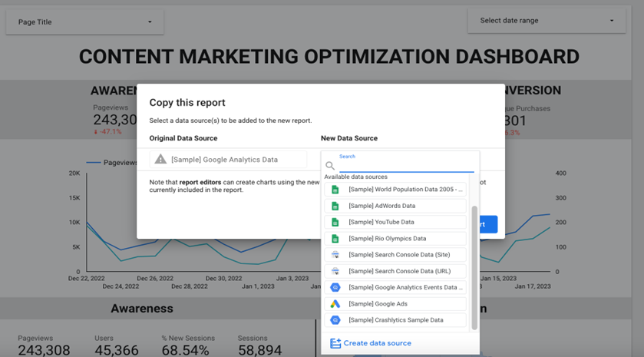Screen dimensions: 644x357
Task: Click the Google Sheets icon beside World Population Data
Action: click(x=335, y=190)
